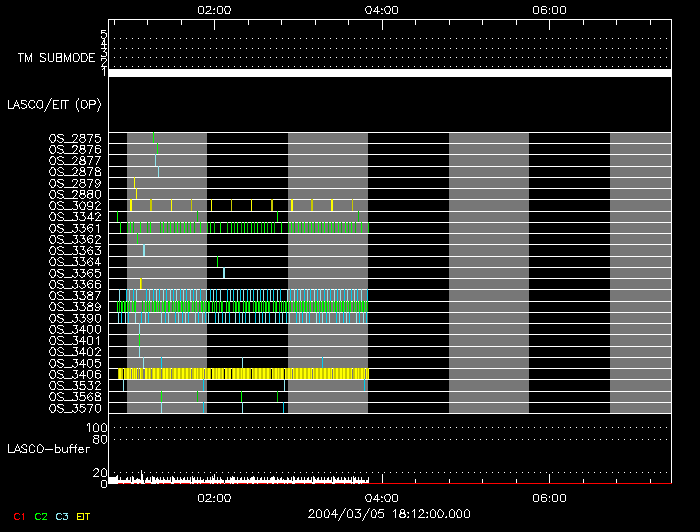Click the 2004/03/05 18:12:00.000 timestamp
Viewport: 700px width, 532px height.
[x=389, y=513]
